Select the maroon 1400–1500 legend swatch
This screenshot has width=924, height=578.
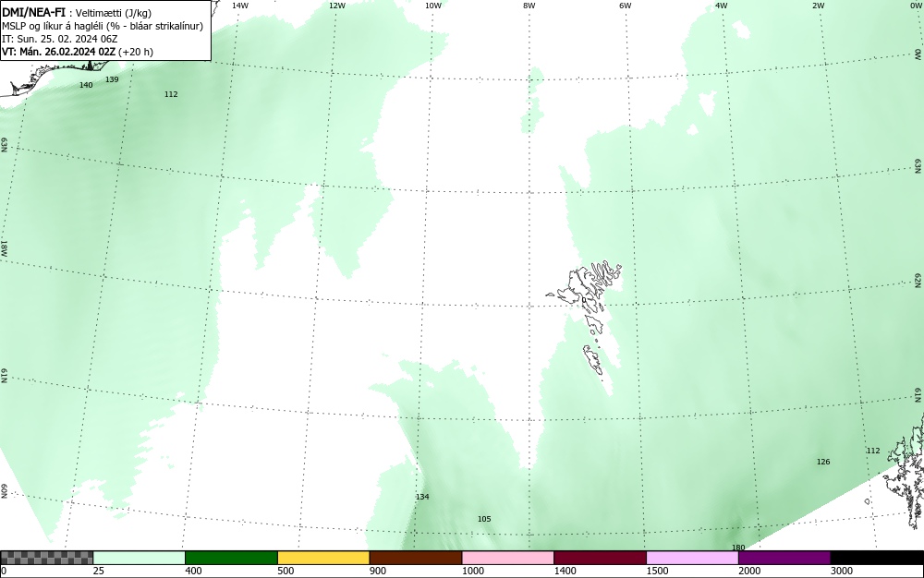[600, 558]
